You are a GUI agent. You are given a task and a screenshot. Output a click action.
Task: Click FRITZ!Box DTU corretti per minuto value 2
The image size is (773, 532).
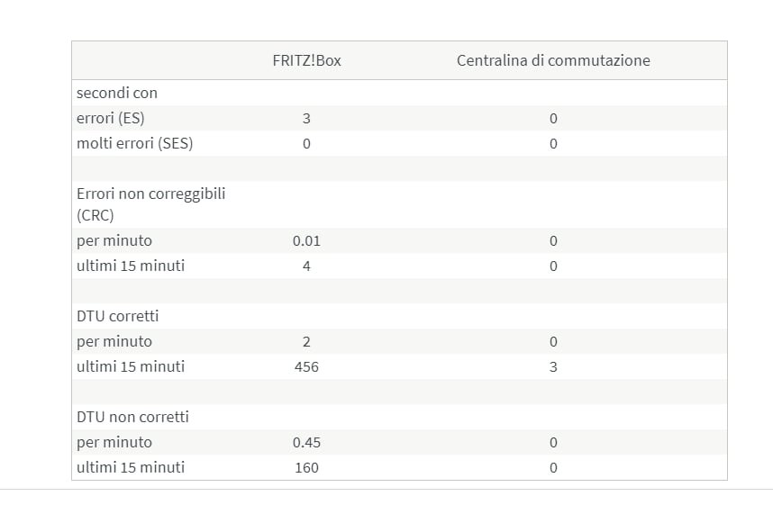click(x=306, y=341)
